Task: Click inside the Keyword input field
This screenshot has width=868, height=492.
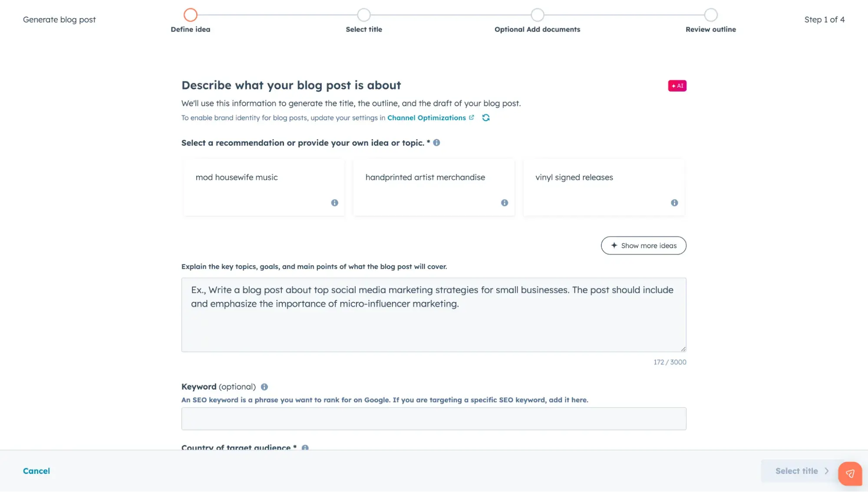Action: click(x=433, y=418)
